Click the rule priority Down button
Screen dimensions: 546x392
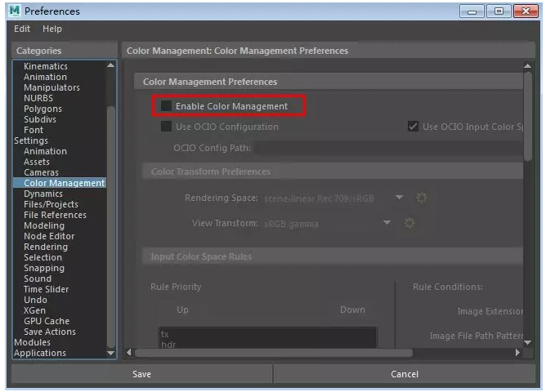click(x=352, y=310)
